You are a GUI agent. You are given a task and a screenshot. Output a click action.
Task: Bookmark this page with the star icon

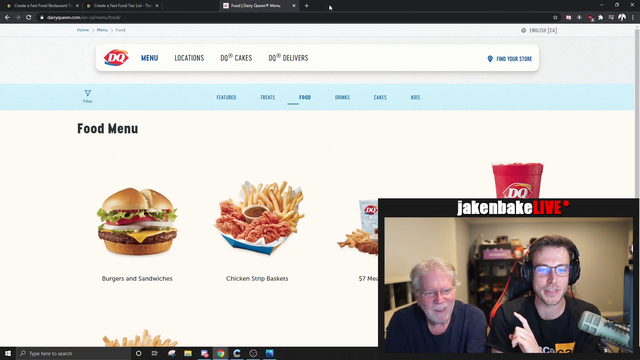555,17
